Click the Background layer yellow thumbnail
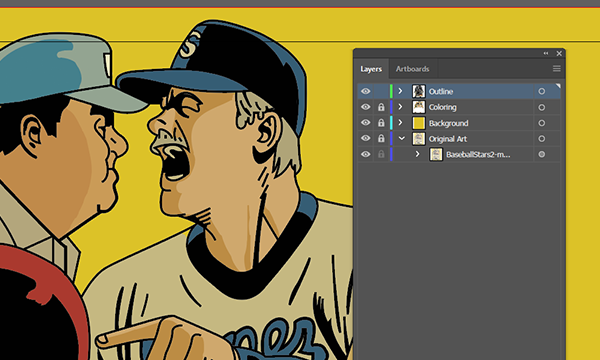 tap(419, 123)
